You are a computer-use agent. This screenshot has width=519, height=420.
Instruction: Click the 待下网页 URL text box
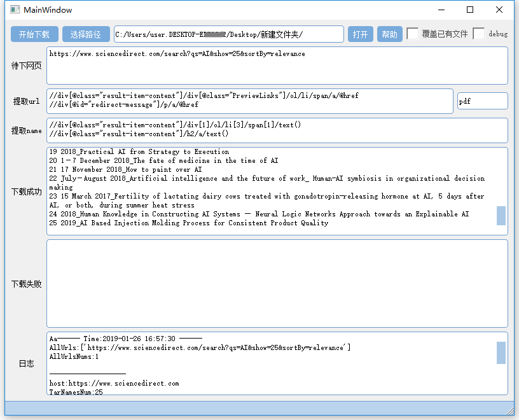277,66
